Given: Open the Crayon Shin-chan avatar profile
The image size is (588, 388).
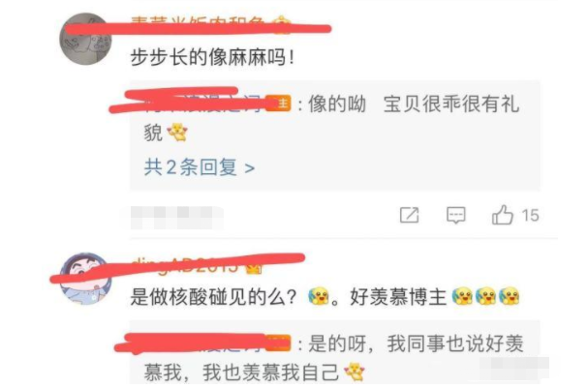Looking at the screenshot, I should tap(85, 279).
